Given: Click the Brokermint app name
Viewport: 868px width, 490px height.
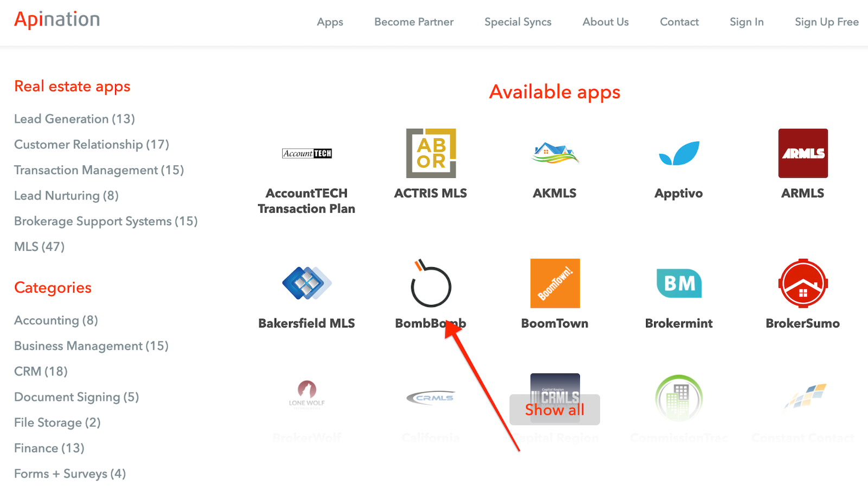Looking at the screenshot, I should 679,324.
